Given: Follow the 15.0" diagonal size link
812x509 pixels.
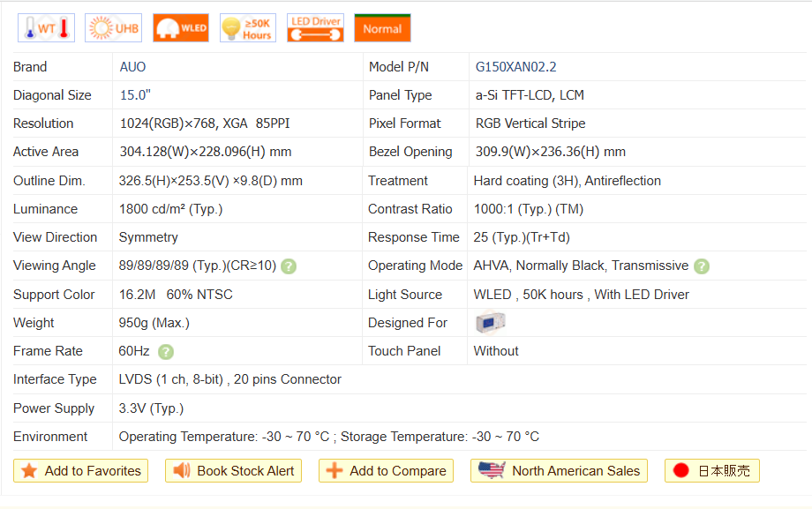Looking at the screenshot, I should point(136,95).
